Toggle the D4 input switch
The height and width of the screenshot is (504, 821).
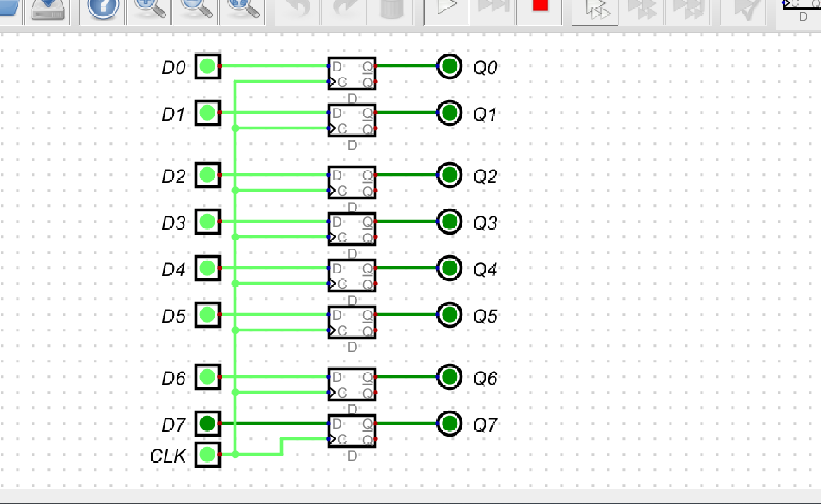(207, 269)
